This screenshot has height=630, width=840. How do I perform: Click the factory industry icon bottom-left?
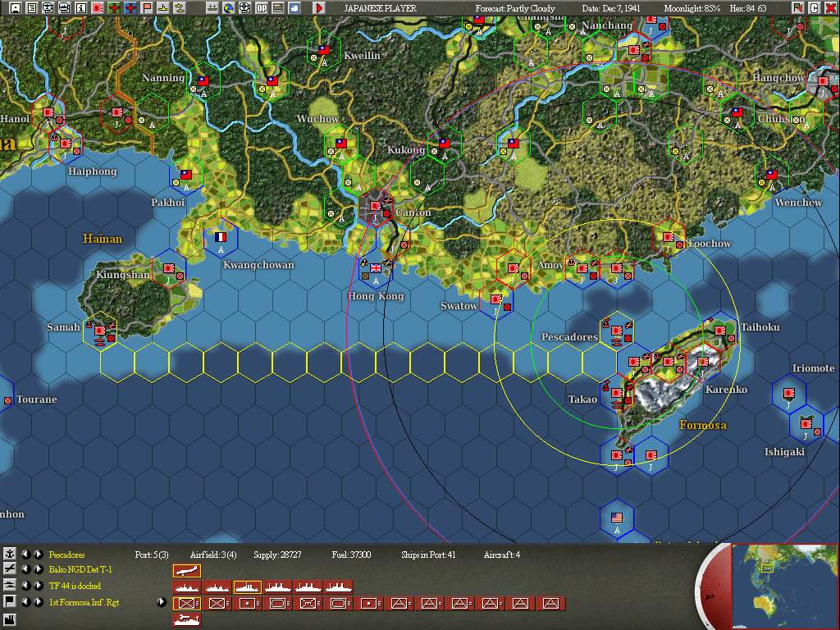pos(10,620)
